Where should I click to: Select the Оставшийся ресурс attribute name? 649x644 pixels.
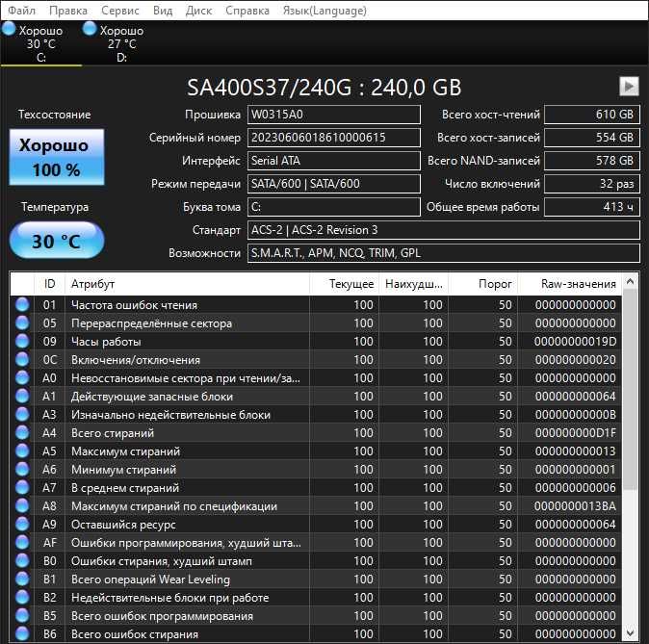123,525
